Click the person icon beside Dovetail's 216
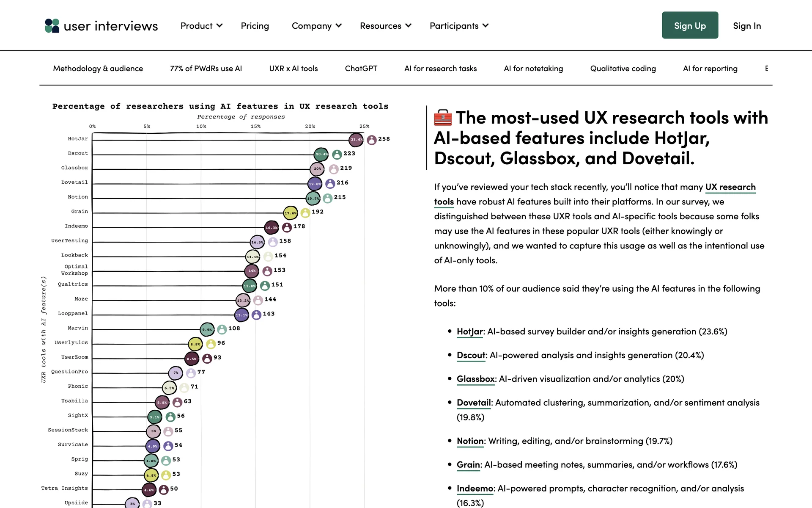 point(330,184)
